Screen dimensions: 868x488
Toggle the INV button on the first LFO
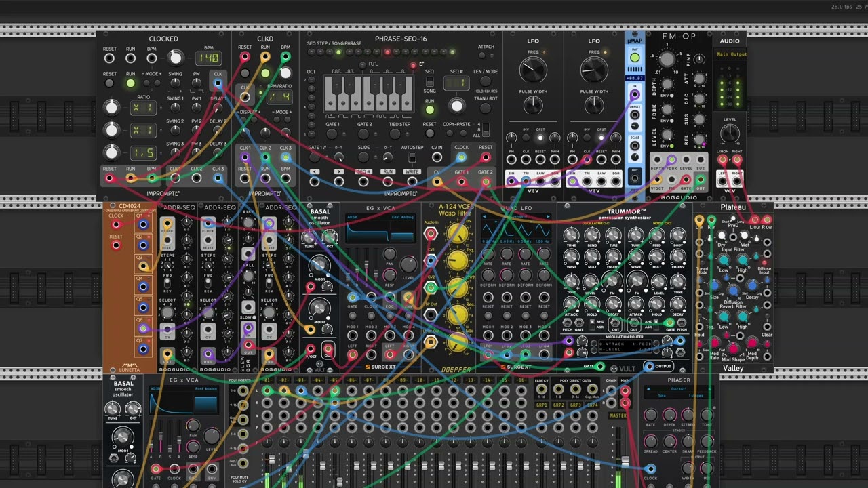pyautogui.click(x=526, y=138)
